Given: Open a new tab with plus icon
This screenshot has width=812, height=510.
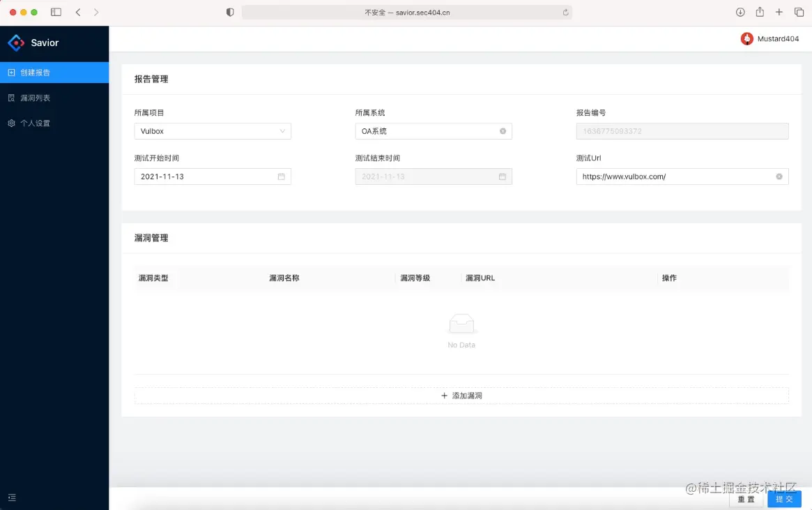Looking at the screenshot, I should tap(779, 12).
